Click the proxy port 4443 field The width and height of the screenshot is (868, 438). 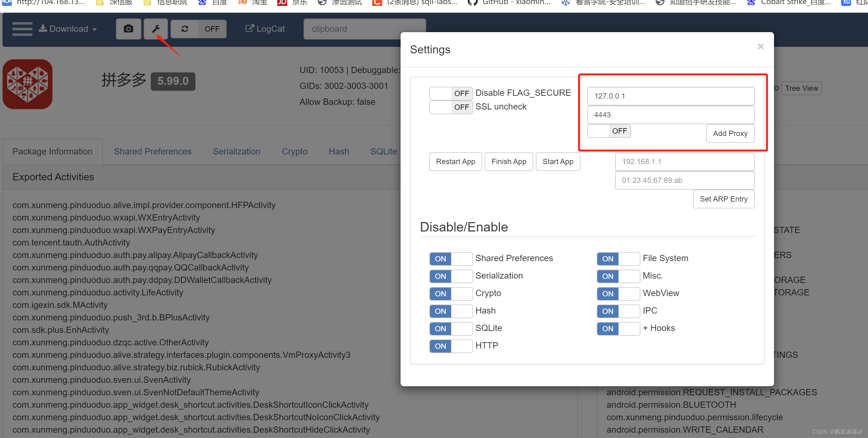(670, 115)
